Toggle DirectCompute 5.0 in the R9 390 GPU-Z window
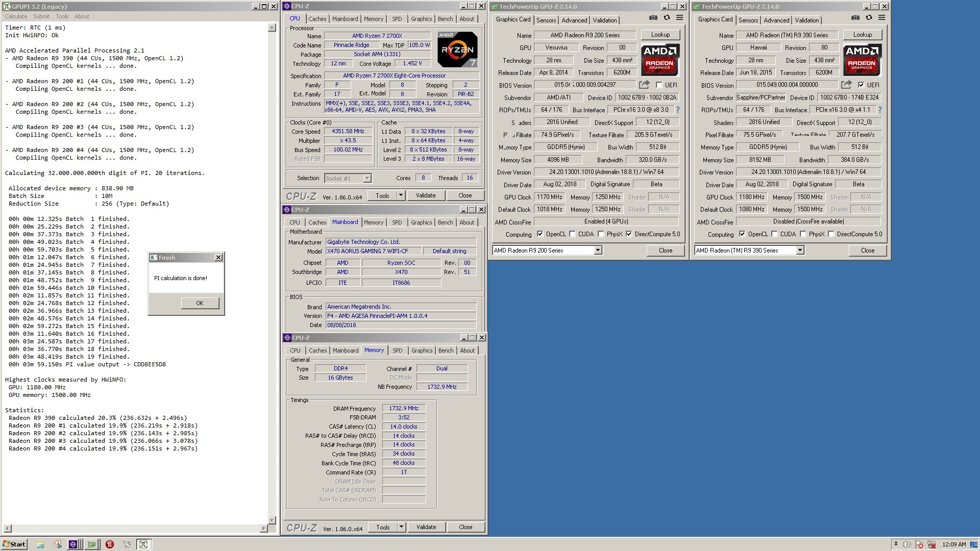The image size is (980, 551). coord(831,234)
